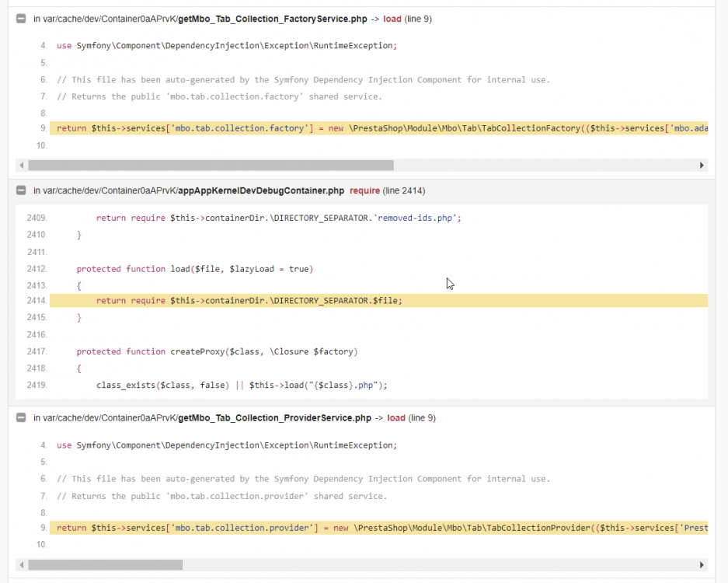Click comment "Returns the public 'mbo.tab.collection.provider' shared service"
Screen dimensions: 728x583
(x=222, y=496)
